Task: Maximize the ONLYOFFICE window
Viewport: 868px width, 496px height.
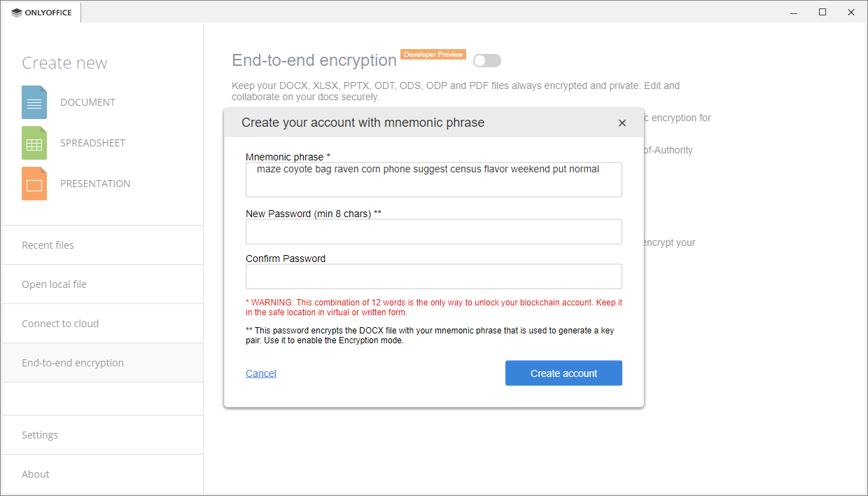Action: 822,12
